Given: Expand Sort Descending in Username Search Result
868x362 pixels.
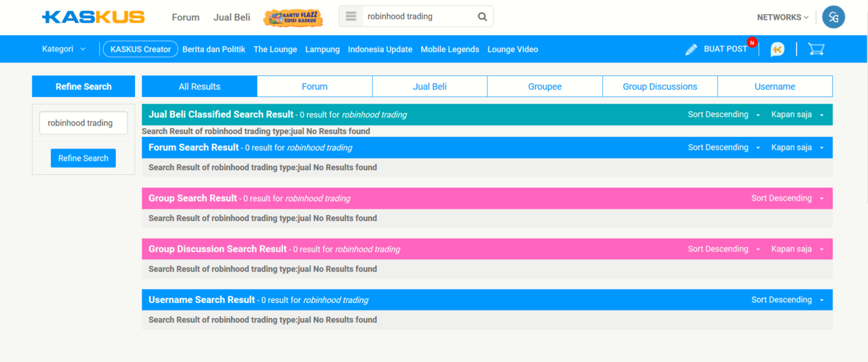Looking at the screenshot, I should point(787,300).
